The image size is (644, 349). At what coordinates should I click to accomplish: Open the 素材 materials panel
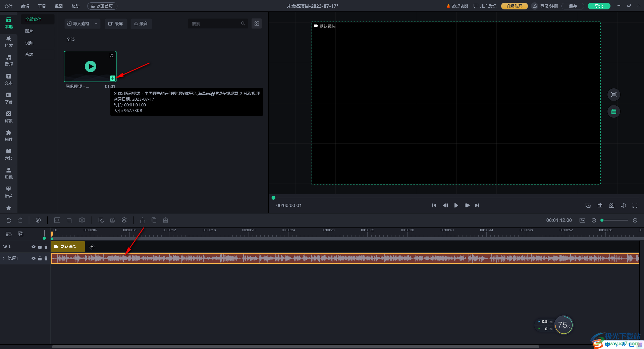[9, 154]
